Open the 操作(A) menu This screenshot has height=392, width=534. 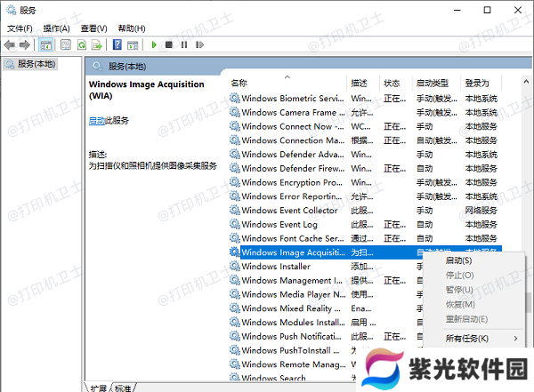(57, 28)
